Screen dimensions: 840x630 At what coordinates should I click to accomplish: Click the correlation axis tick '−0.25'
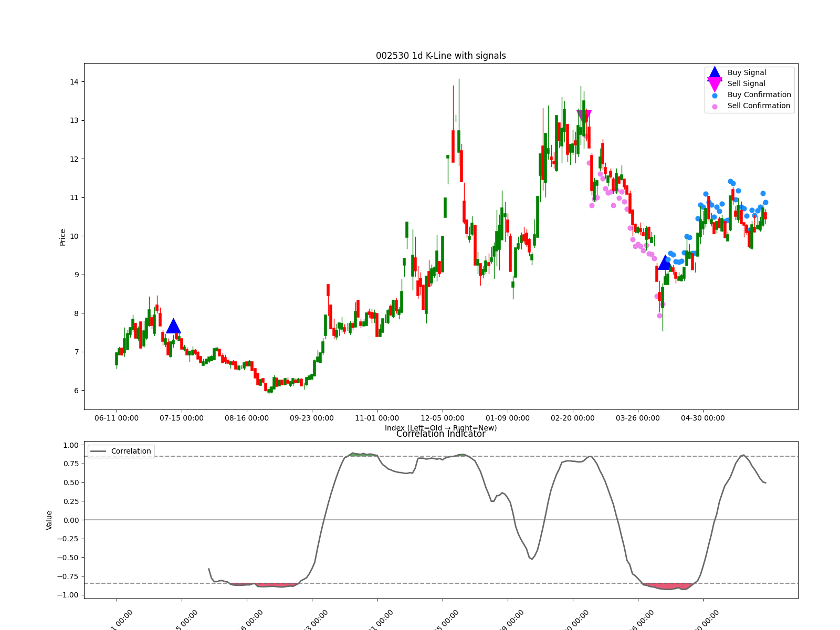[x=67, y=539]
